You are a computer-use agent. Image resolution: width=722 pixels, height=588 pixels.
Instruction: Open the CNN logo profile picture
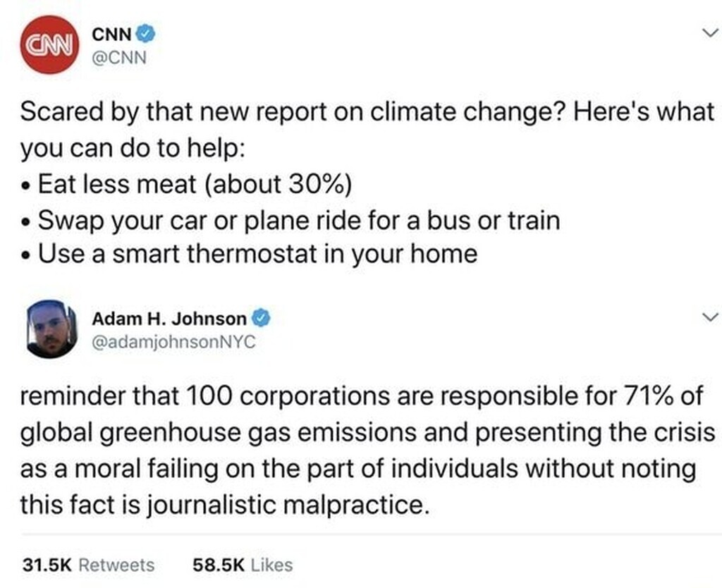pos(50,44)
